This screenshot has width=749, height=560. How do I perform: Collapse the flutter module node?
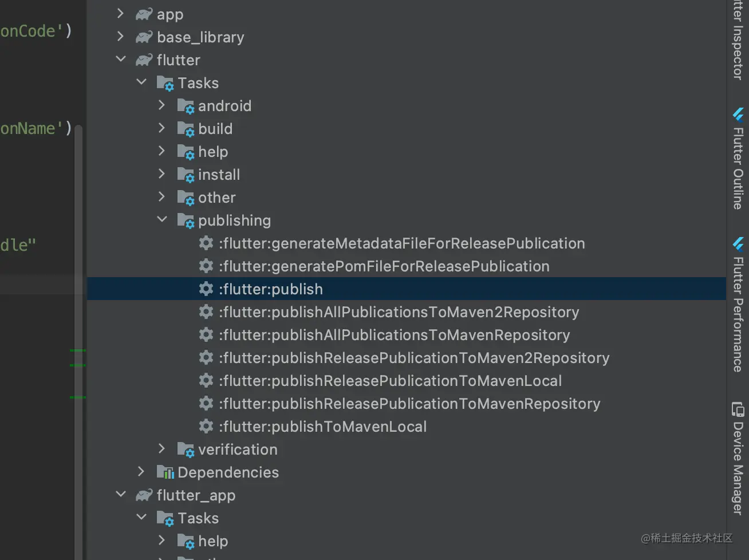120,59
